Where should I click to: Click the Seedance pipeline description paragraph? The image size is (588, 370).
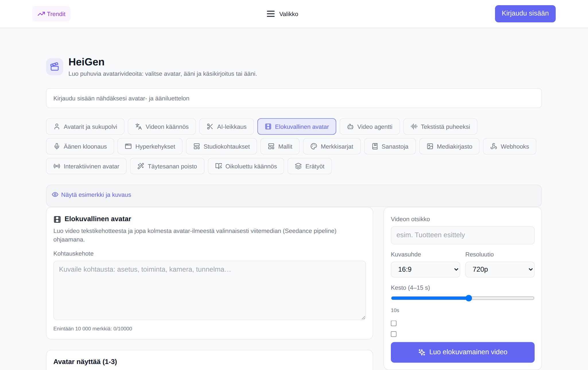(195, 235)
